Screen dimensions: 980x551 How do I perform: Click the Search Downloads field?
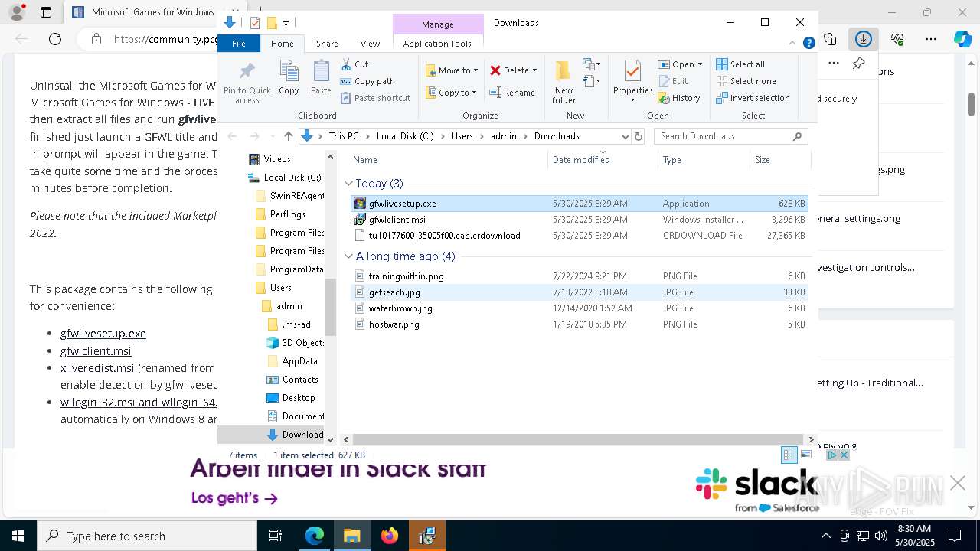tap(731, 136)
